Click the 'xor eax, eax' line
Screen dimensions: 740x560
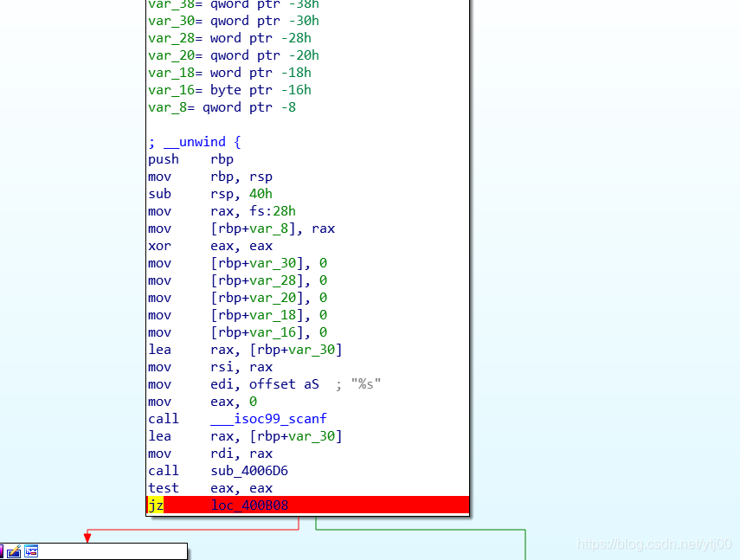[x=210, y=246]
